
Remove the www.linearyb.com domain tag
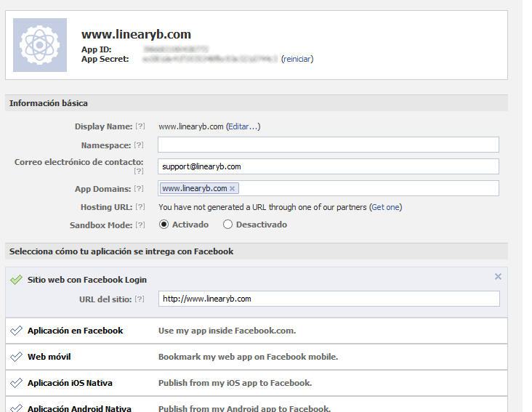(232, 188)
